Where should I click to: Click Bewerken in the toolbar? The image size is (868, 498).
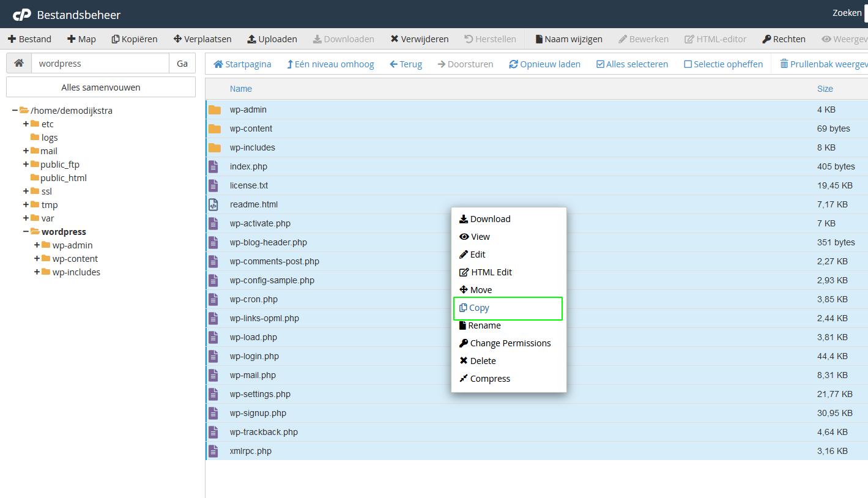click(x=644, y=39)
